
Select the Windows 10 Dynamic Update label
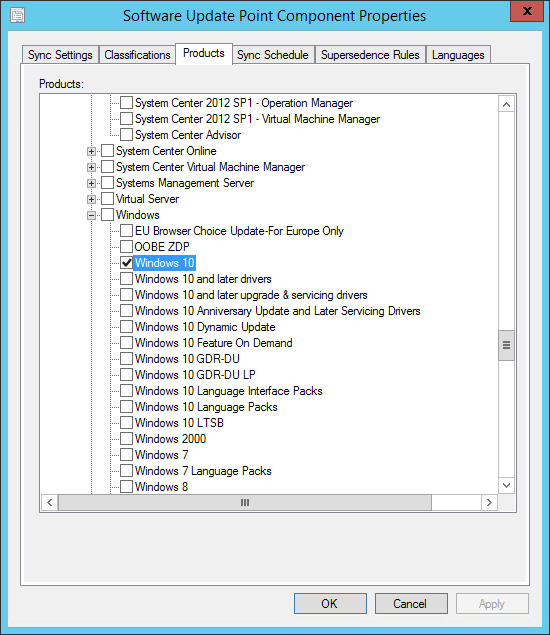point(205,327)
